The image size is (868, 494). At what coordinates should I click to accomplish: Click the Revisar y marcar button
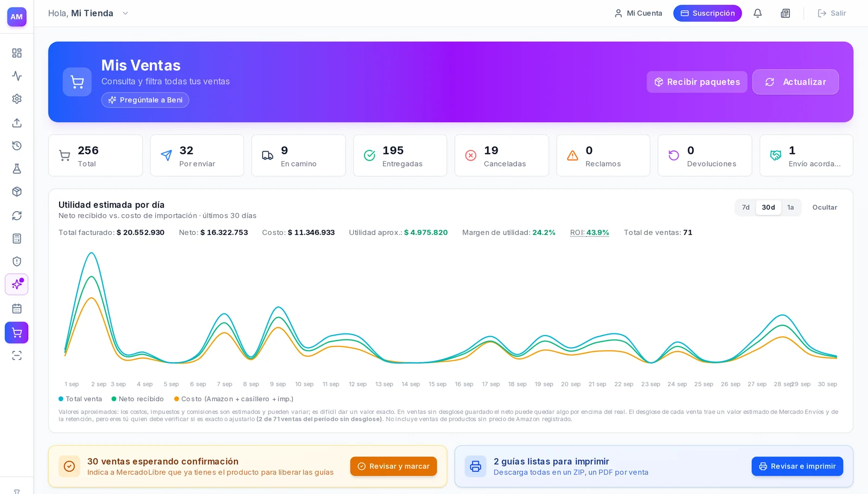click(x=393, y=466)
